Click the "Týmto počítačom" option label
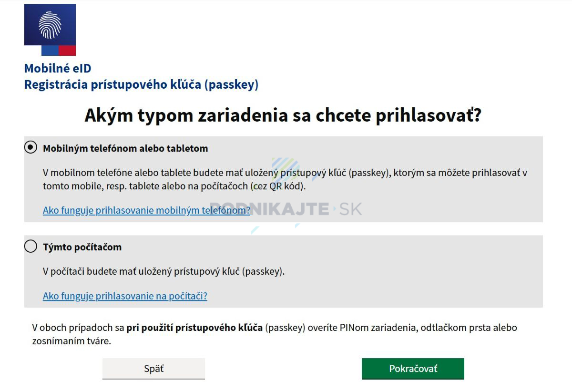Viewport: 572px width, 392px height. (82, 247)
